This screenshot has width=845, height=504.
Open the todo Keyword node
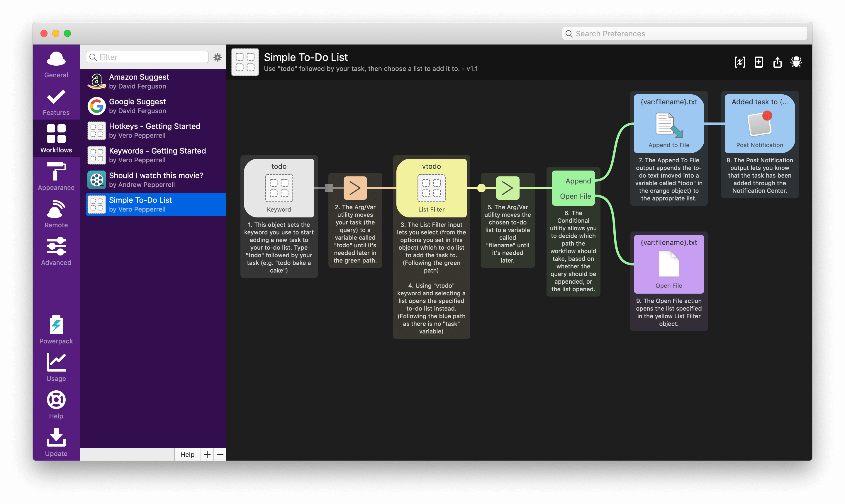click(x=279, y=188)
